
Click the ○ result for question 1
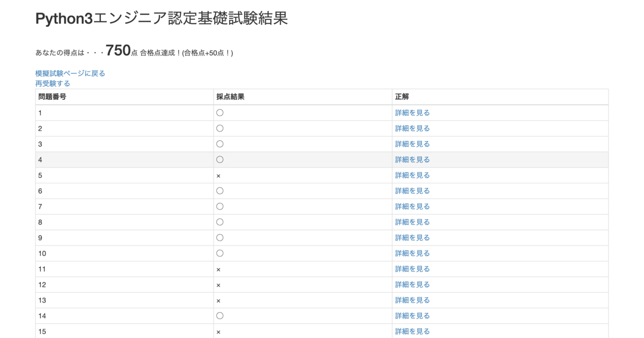click(219, 113)
